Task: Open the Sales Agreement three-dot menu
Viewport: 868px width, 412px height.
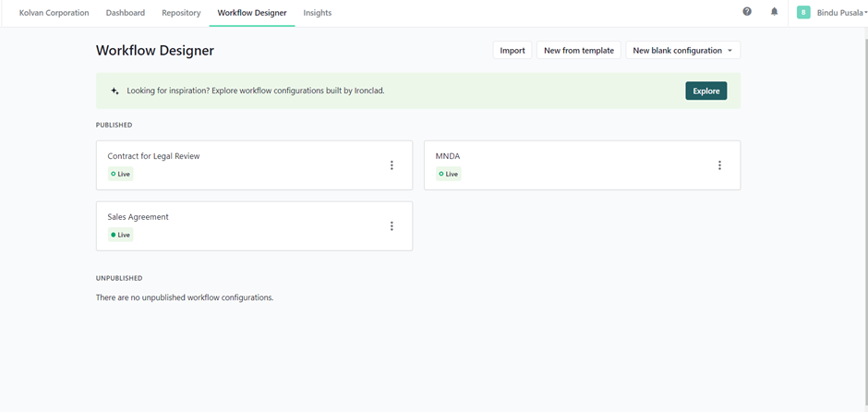Action: 392,226
